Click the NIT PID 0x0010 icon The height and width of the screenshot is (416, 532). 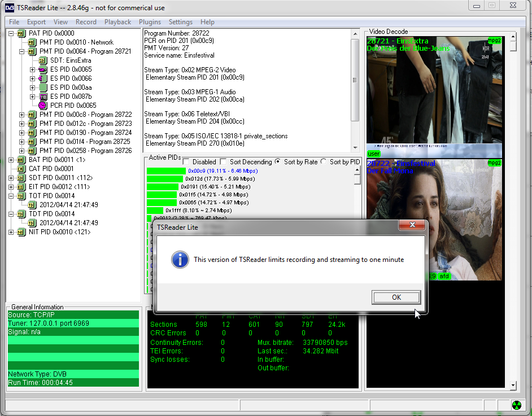[x=21, y=232]
